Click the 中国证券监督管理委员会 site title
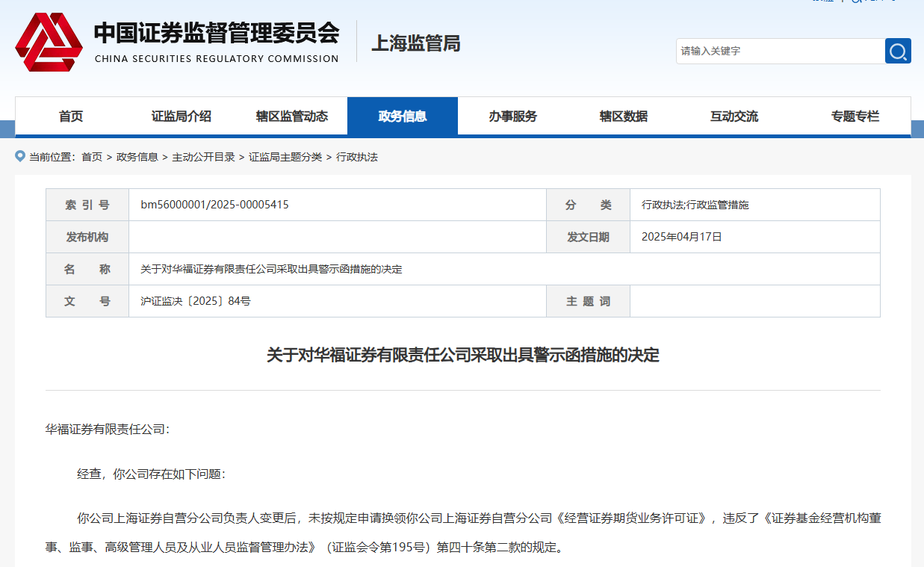Image resolution: width=924 pixels, height=567 pixels. click(x=217, y=34)
